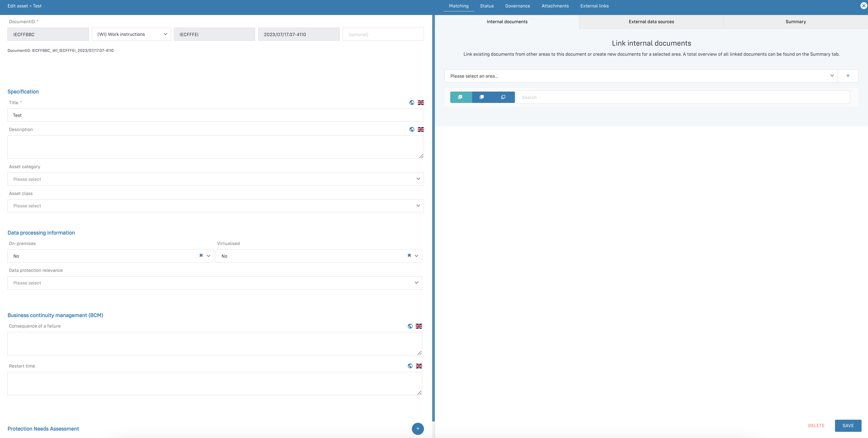Toggle the outlined-stack documents filter button

[503, 97]
